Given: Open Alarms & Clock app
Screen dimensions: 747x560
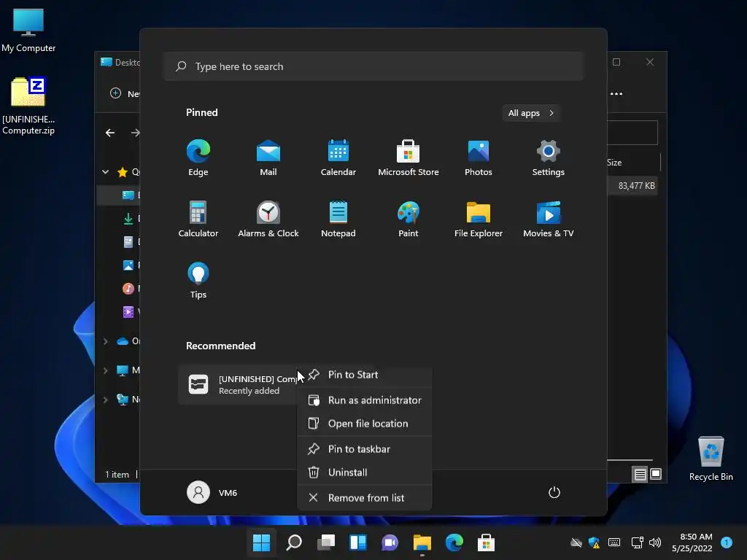Looking at the screenshot, I should (x=268, y=219).
